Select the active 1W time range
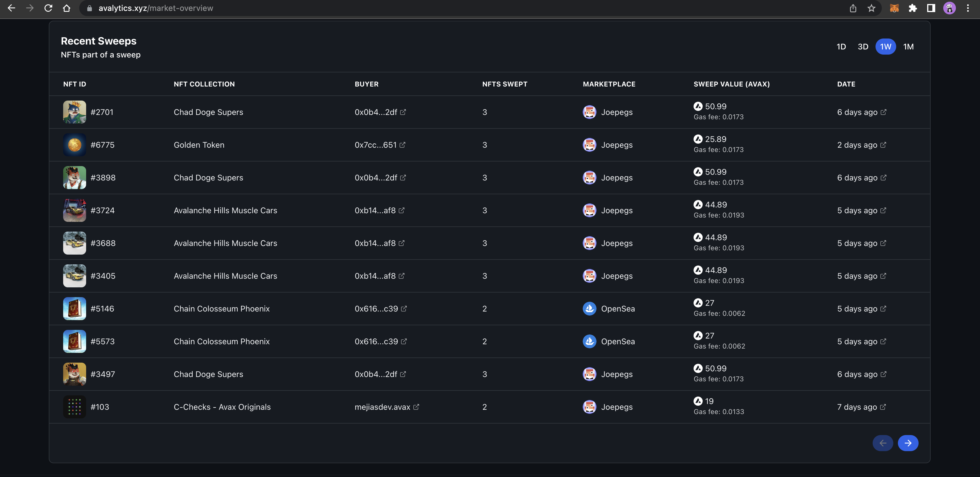 [885, 47]
